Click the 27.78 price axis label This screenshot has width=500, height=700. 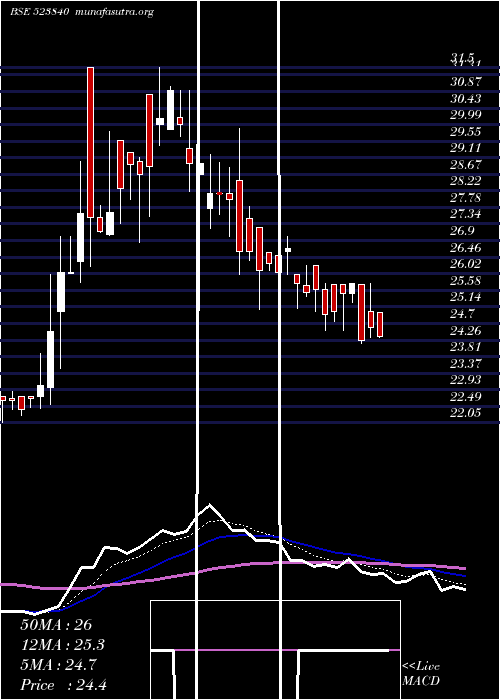(x=466, y=197)
